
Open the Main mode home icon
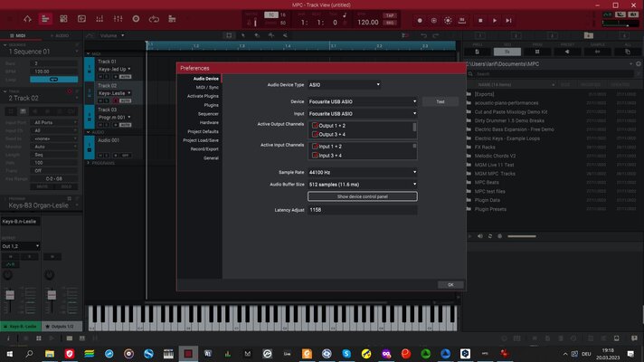point(27,19)
